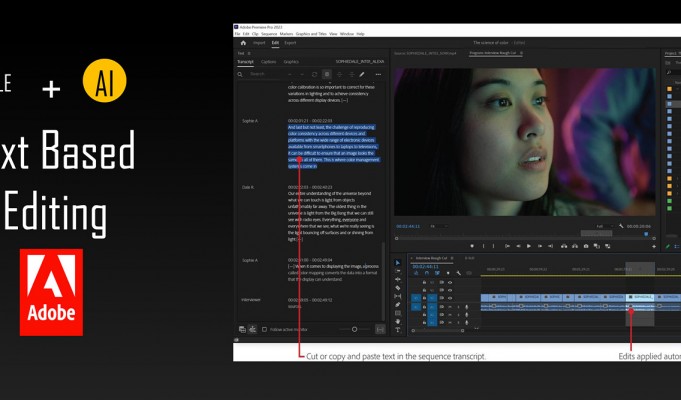Click the Extract button in Program monitor

tap(575, 246)
